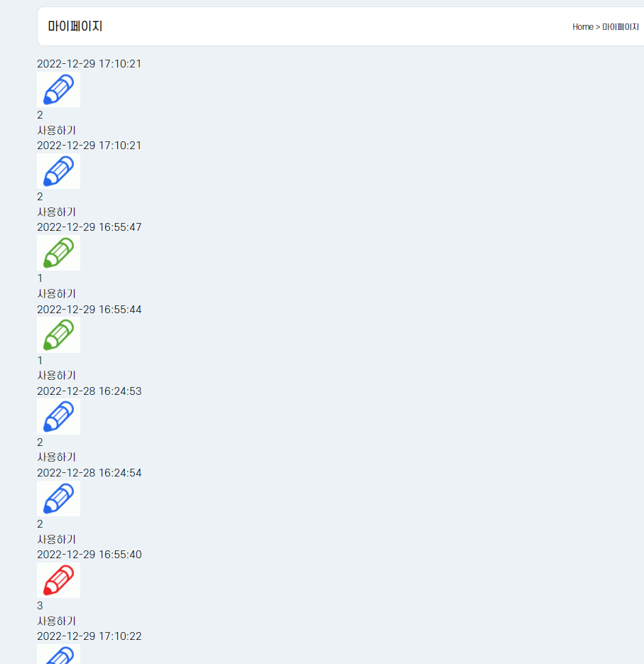Viewport: 644px width, 664px height.
Task: Click 사용하기 below the 16:55:44 green pencil
Action: click(x=56, y=375)
